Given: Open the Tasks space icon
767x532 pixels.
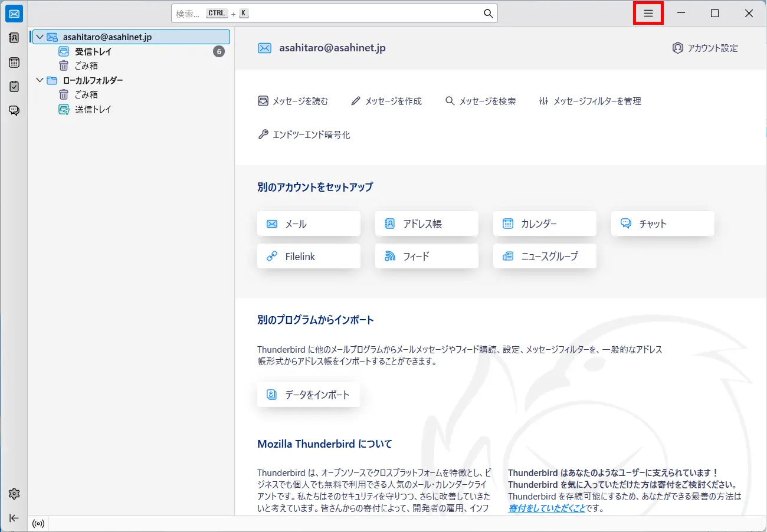Looking at the screenshot, I should point(14,86).
